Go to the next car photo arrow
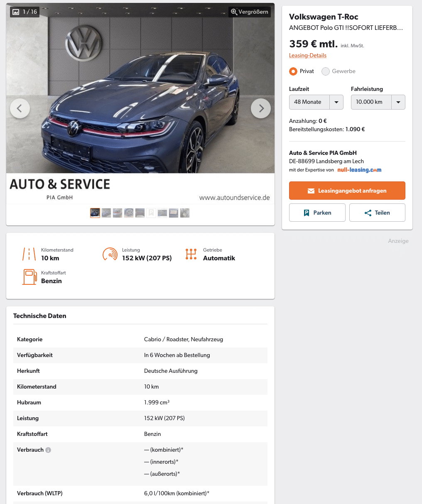 click(x=261, y=108)
